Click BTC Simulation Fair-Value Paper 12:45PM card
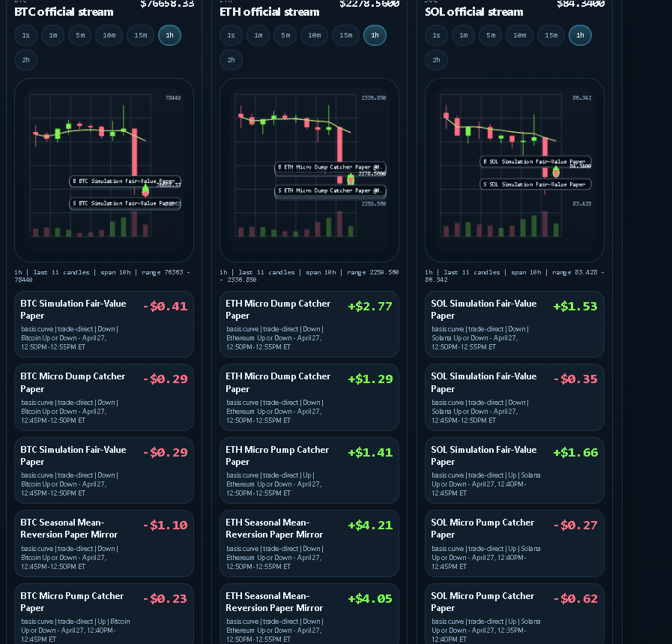672x644 pixels. pyautogui.click(x=104, y=470)
